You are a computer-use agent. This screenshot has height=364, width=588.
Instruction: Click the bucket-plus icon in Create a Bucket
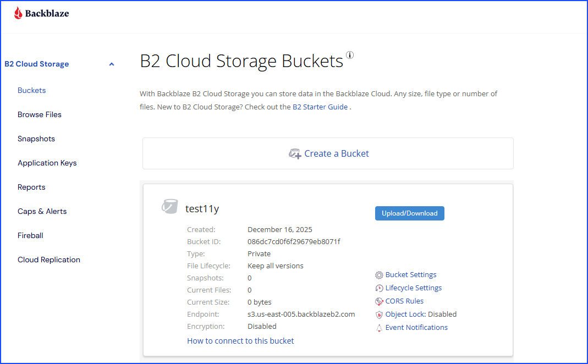(295, 154)
